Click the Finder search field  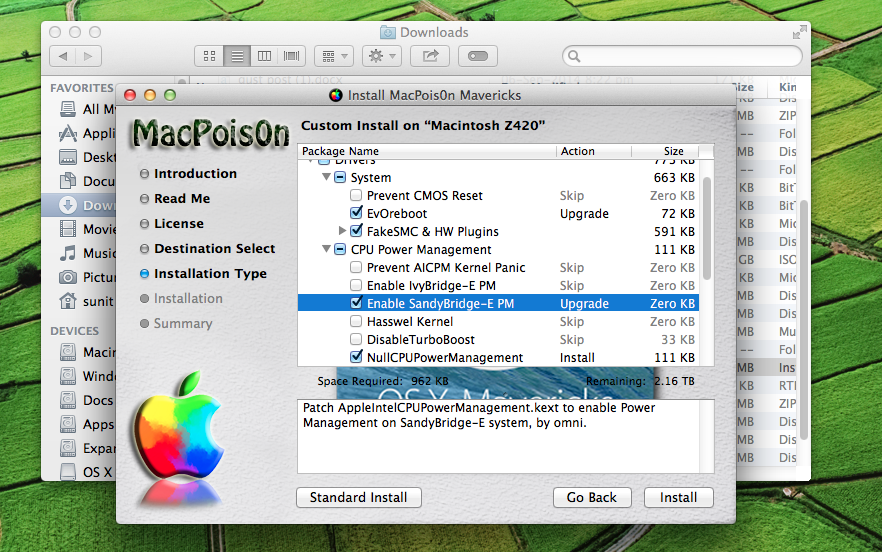682,56
